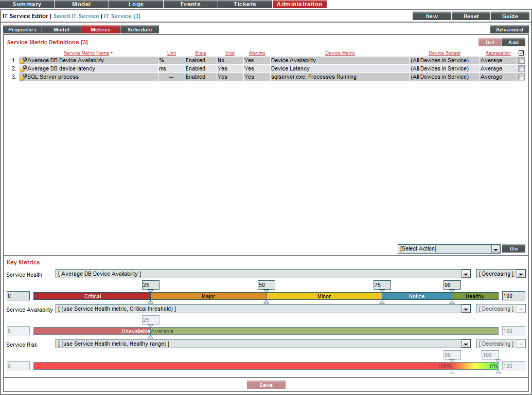This screenshot has width=532, height=395.
Task: Click the Save button
Action: (266, 384)
